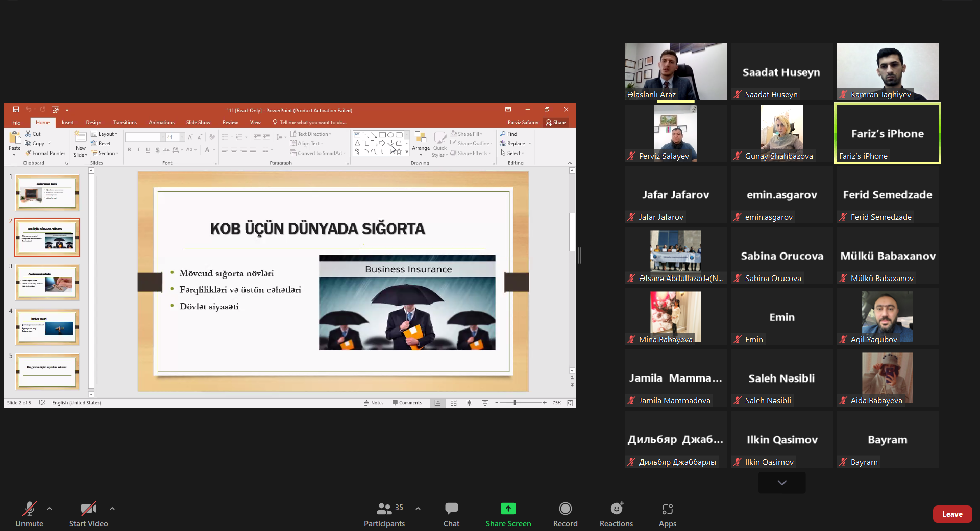Open Zoom Chat panel

coord(451,514)
